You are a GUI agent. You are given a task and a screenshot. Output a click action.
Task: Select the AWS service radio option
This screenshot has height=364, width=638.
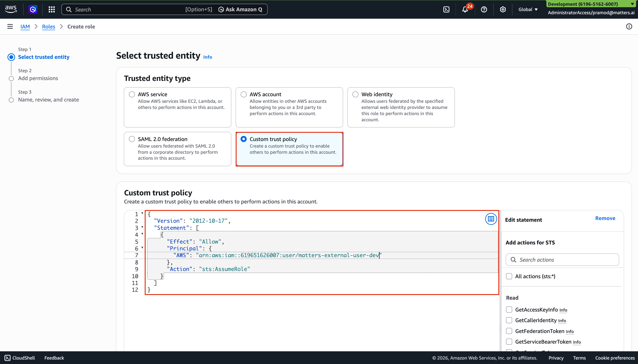coord(132,94)
